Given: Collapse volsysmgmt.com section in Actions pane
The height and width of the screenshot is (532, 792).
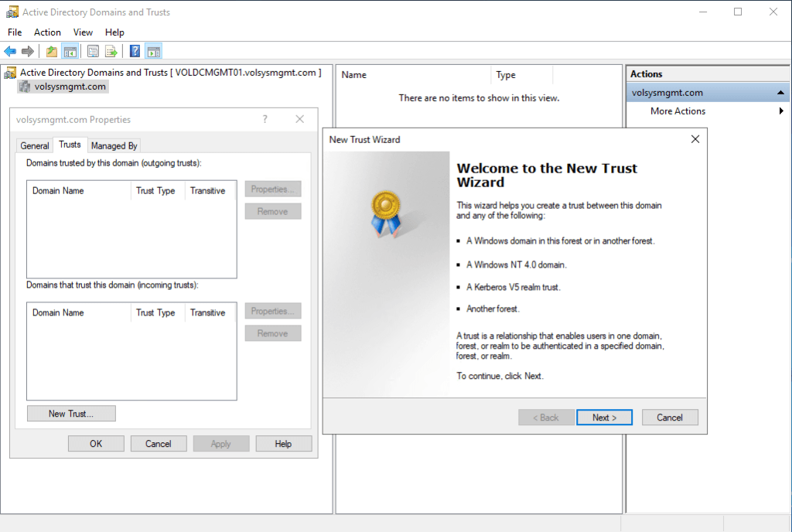Looking at the screenshot, I should point(781,93).
